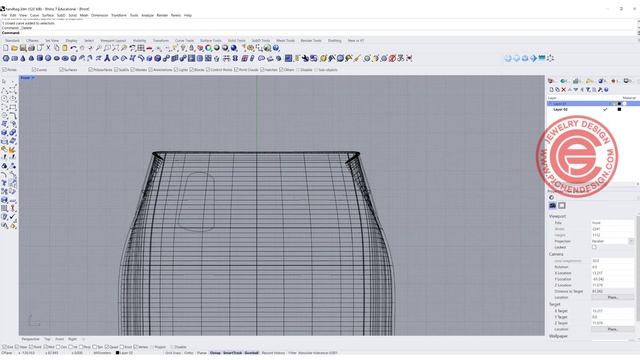Screen dimensions: 640x360
Task: Click the New Layer icon in Layers panel
Action: point(551,90)
